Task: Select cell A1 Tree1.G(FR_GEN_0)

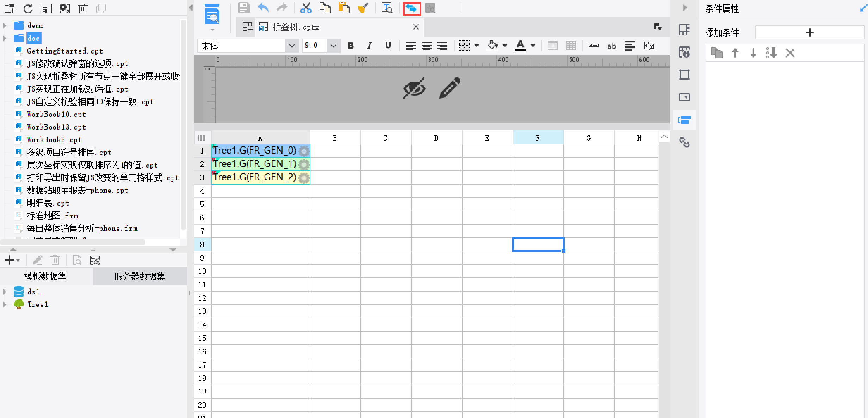Action: tap(260, 151)
